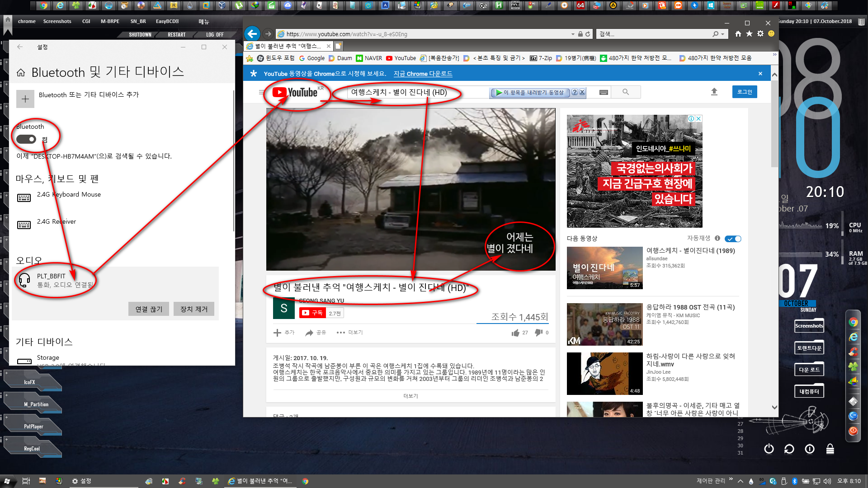Click YouTube search magnifier button
Image resolution: width=868 pixels, height=488 pixels.
point(626,92)
